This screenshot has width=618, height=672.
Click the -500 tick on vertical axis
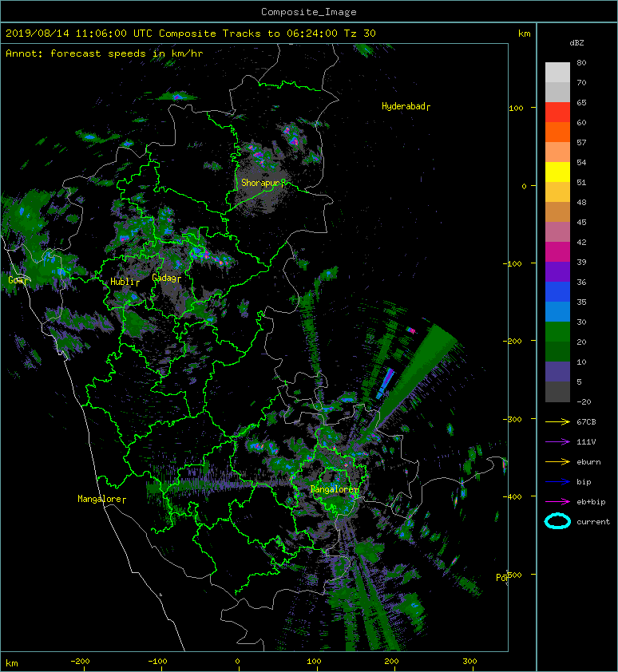pyautogui.click(x=513, y=575)
